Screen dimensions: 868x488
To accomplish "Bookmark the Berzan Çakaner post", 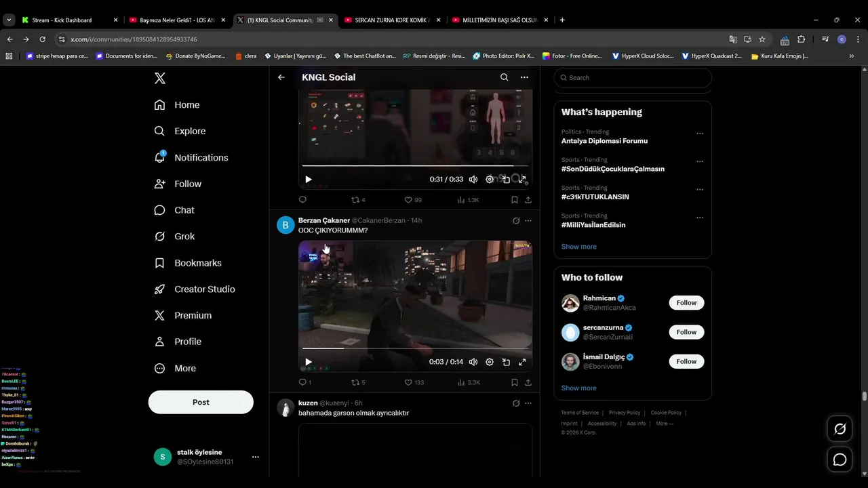I will click(515, 382).
